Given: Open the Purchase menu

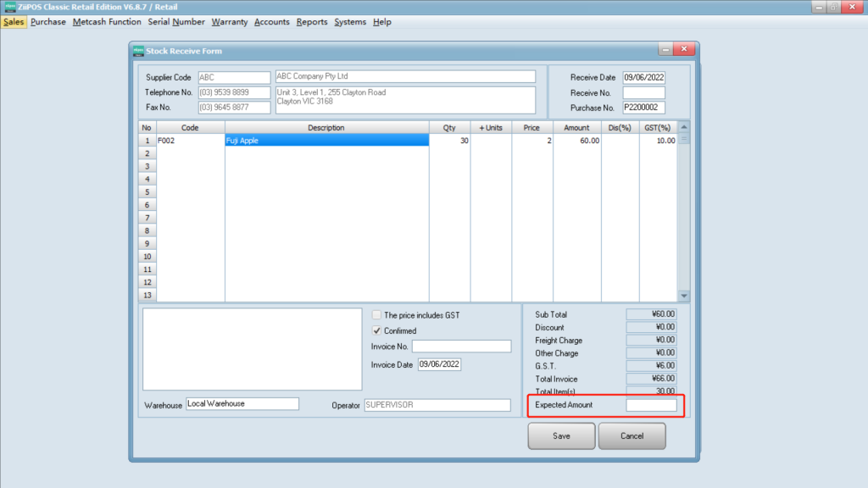Looking at the screenshot, I should click(48, 22).
